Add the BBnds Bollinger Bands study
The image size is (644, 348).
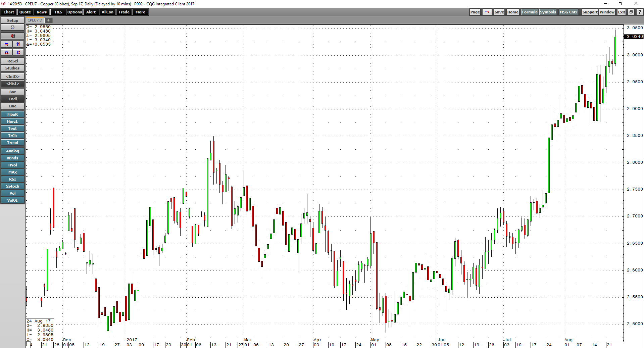point(12,158)
